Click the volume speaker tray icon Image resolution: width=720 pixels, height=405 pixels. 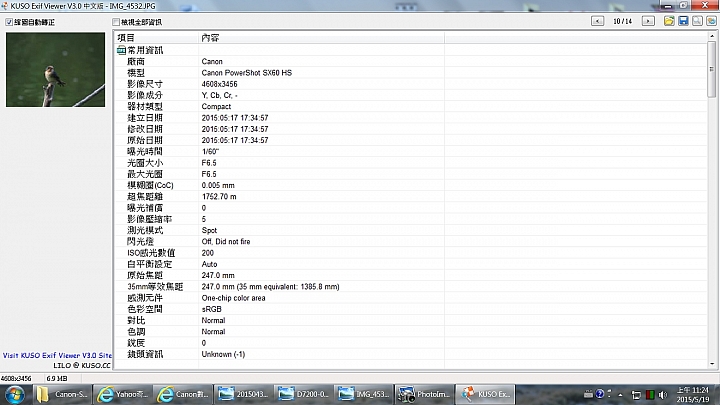(663, 395)
